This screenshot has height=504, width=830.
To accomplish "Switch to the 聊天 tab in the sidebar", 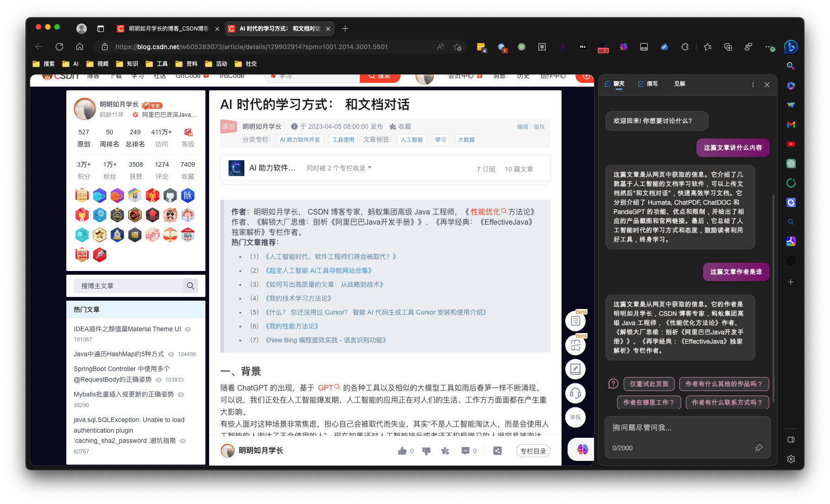I will [x=615, y=84].
